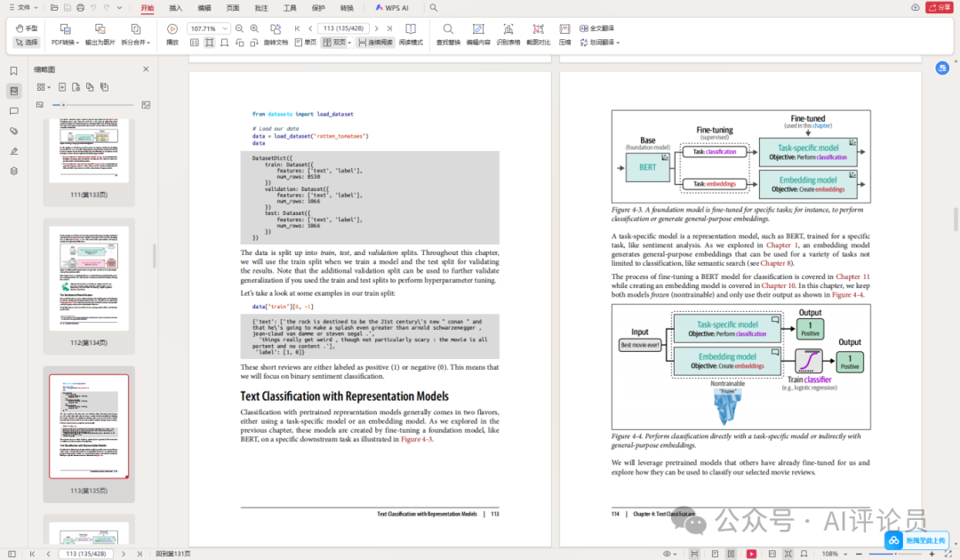The width and height of the screenshot is (960, 560).
Task: Click 全文翻译 full text translation
Action: [x=597, y=28]
